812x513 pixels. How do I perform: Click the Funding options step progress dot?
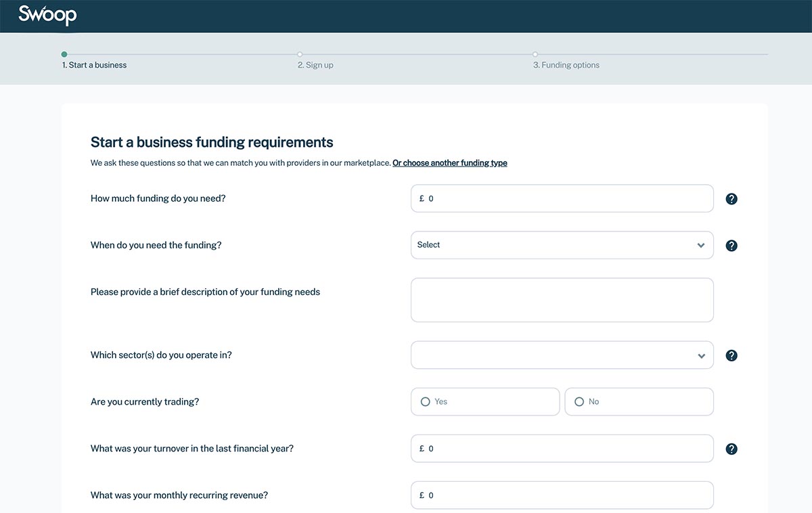click(x=535, y=53)
